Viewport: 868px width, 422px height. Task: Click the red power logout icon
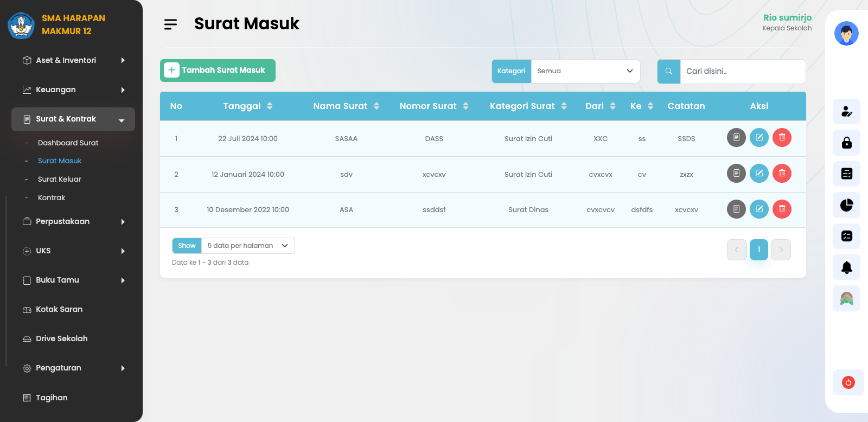point(848,382)
